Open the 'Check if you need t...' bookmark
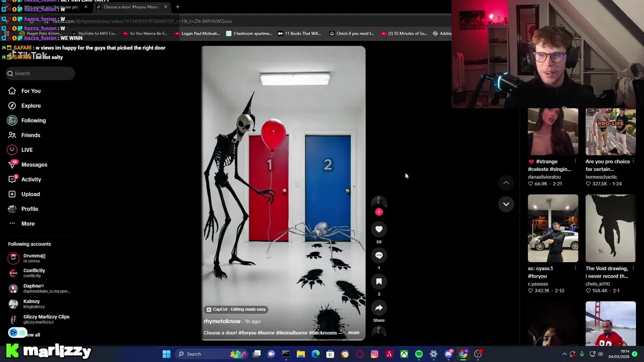The width and height of the screenshot is (644, 362). (352, 34)
